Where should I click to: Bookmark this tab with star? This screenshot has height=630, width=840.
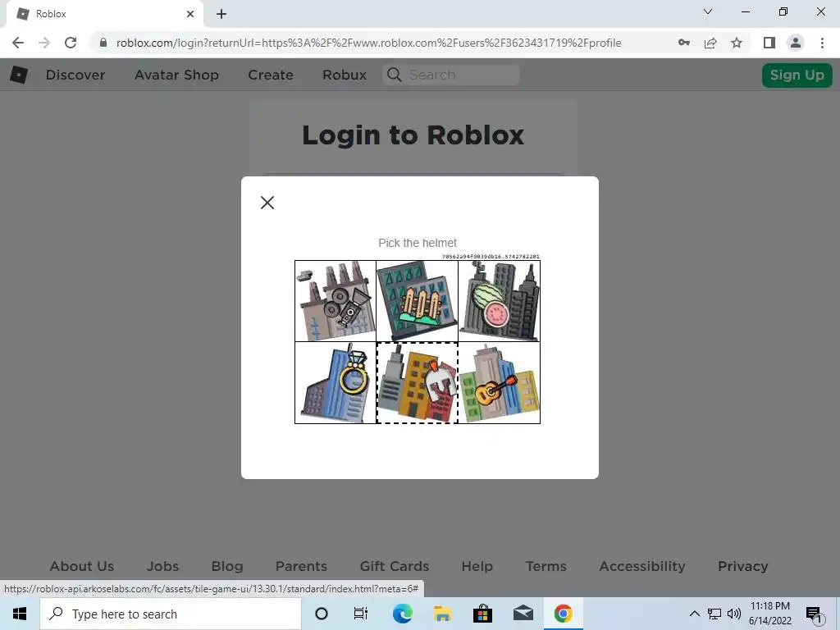pos(737,43)
